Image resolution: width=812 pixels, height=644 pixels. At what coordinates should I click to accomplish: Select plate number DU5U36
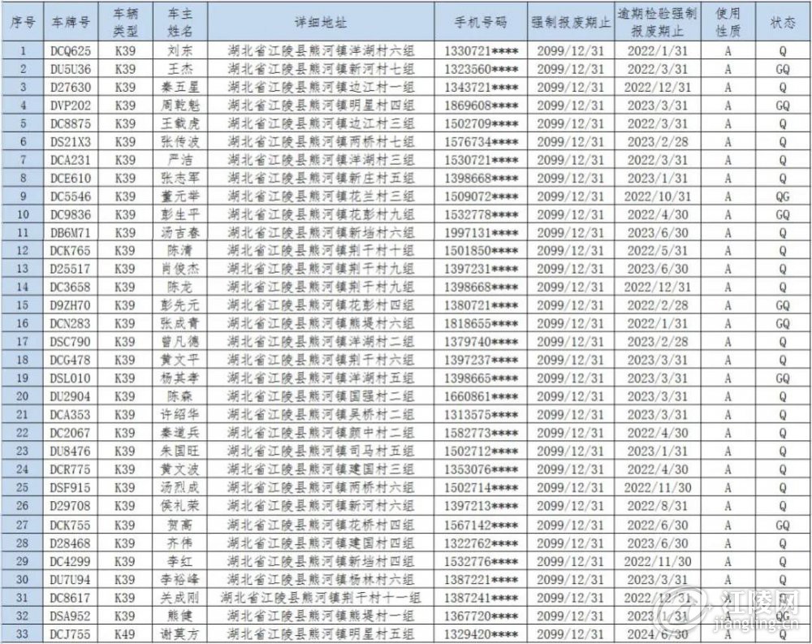click(71, 69)
